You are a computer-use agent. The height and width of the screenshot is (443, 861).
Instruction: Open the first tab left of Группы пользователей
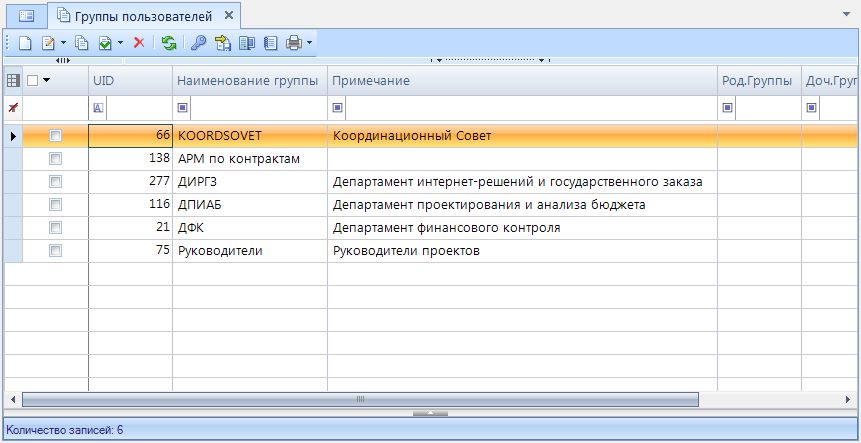pyautogui.click(x=26, y=15)
